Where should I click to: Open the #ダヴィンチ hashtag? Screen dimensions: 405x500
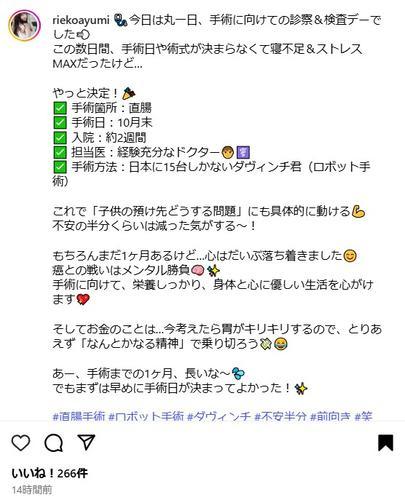[x=219, y=416]
